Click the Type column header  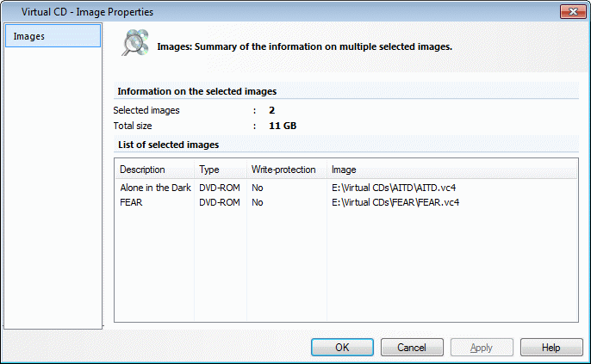(209, 170)
